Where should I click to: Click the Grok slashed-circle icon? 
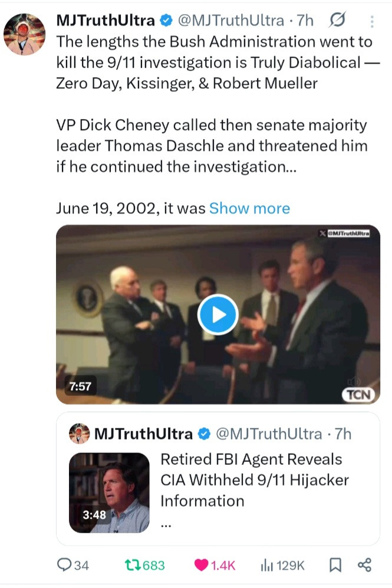[x=337, y=21]
